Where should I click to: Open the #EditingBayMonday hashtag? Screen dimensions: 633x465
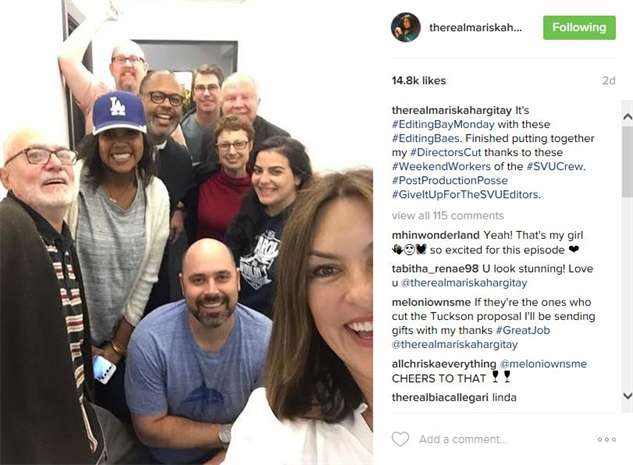pos(443,124)
